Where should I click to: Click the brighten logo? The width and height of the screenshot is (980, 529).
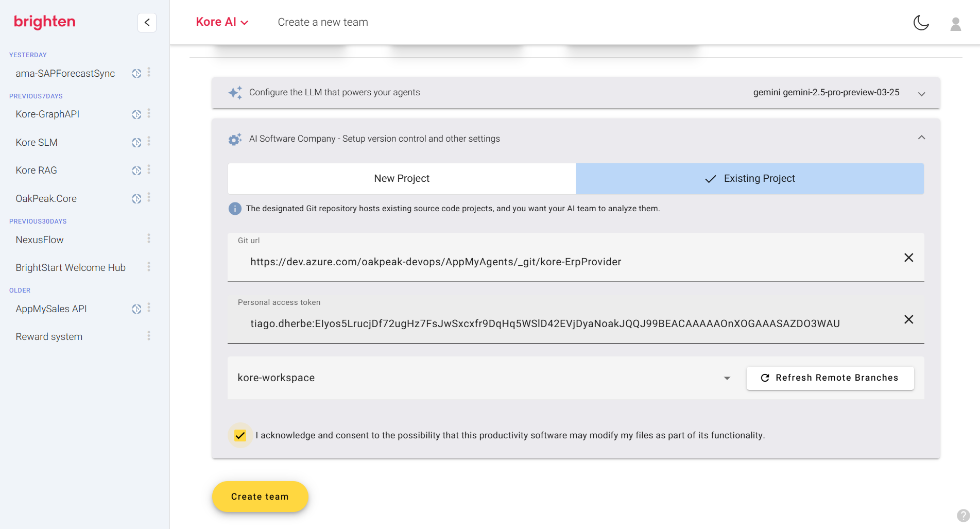click(45, 22)
